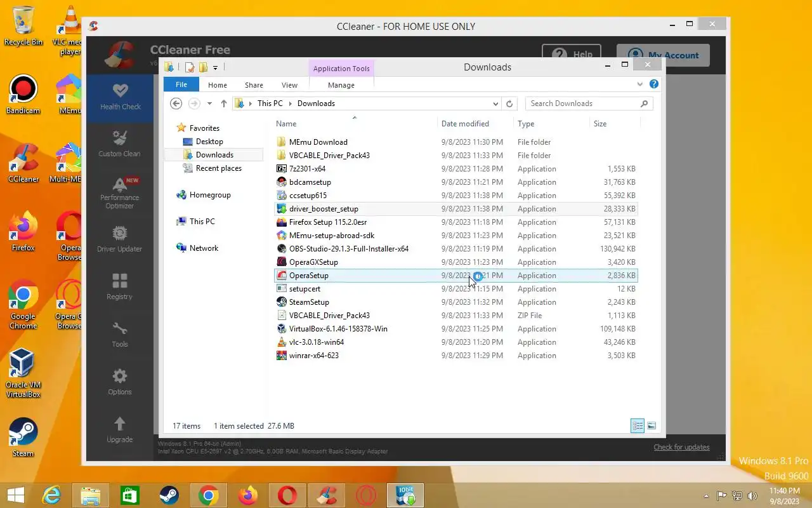
Task: Open Tools section in CCleaner
Action: tap(120, 336)
